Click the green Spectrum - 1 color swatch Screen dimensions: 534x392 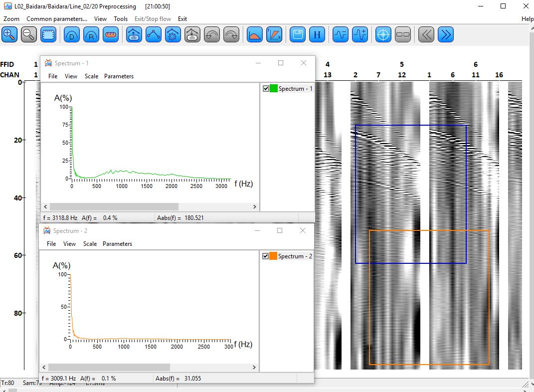tap(273, 89)
